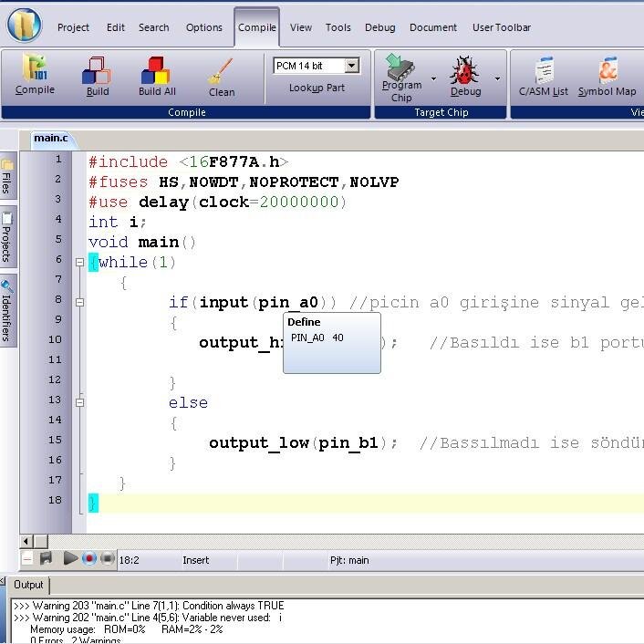Viewport: 644px width, 644px height.
Task: Expand the Program Chip dropdown arrow
Action: 433,78
